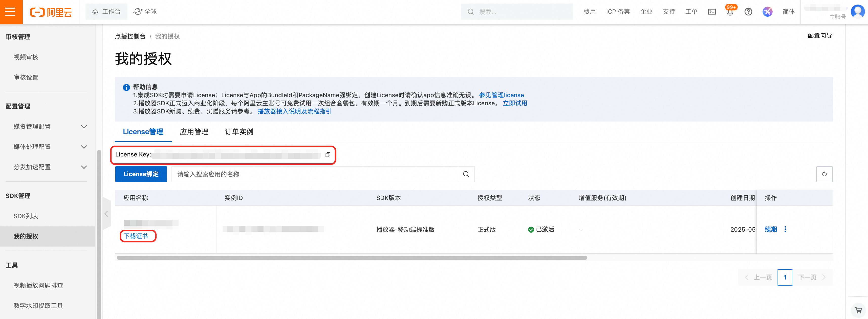
Task: Click the info icon beside 帮助信息
Action: [126, 87]
